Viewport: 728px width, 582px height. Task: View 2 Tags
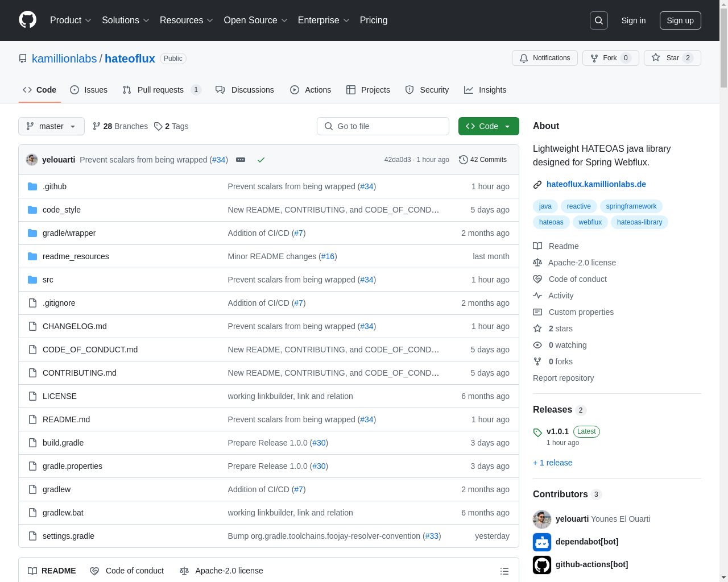(171, 126)
